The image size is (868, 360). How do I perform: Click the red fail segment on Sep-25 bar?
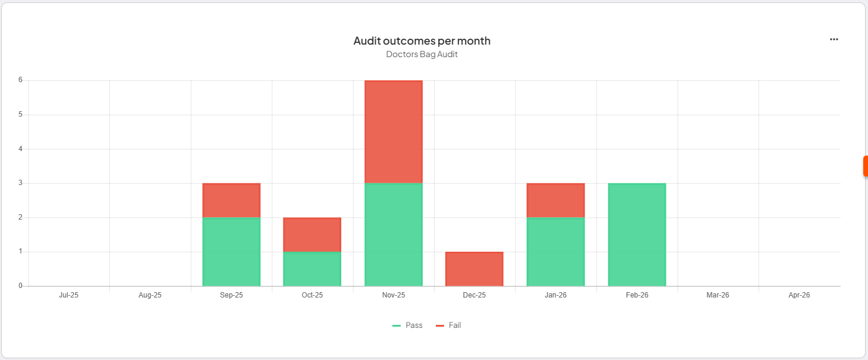coord(231,199)
